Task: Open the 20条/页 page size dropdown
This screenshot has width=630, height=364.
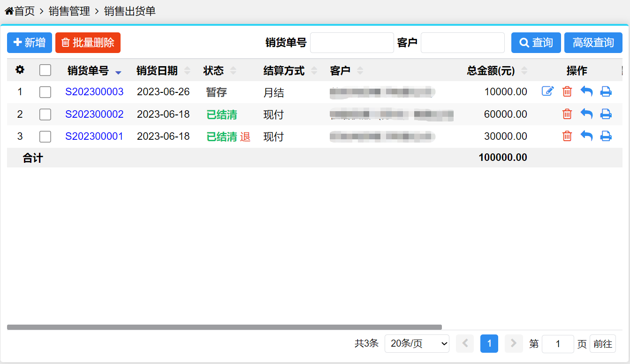Action: point(417,344)
